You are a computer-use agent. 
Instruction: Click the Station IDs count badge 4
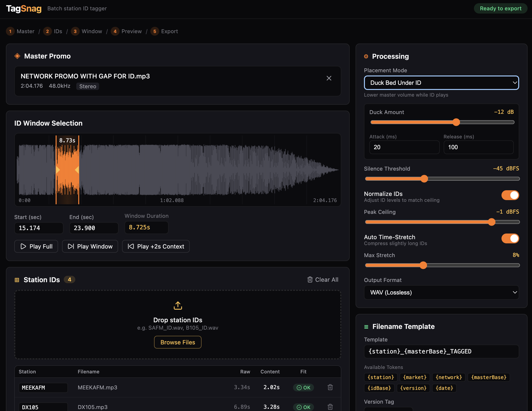click(69, 279)
